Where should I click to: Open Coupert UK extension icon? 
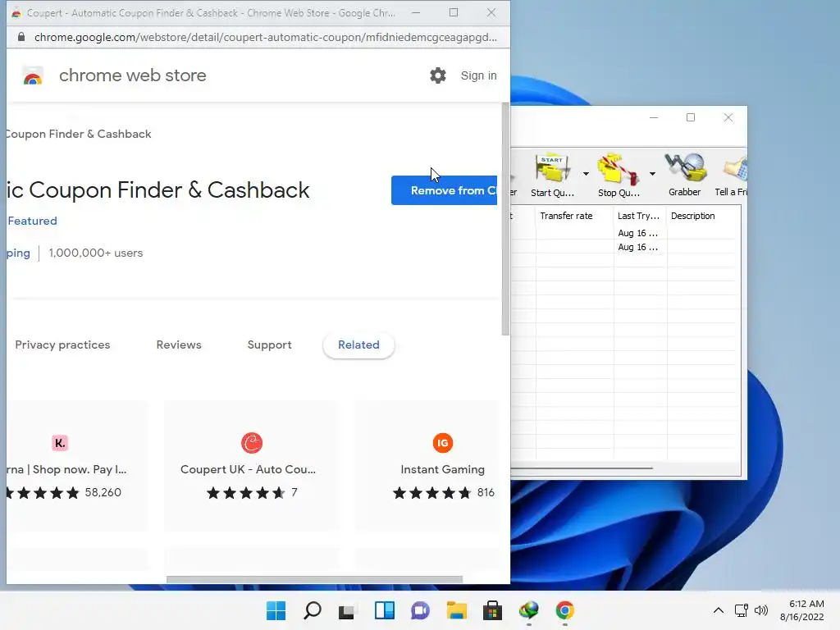coord(251,443)
